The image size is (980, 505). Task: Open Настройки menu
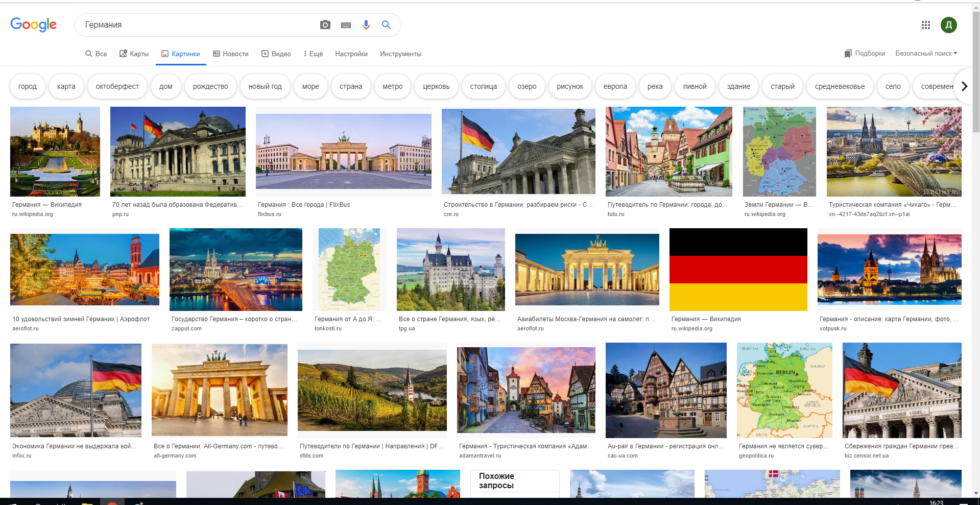(x=351, y=54)
